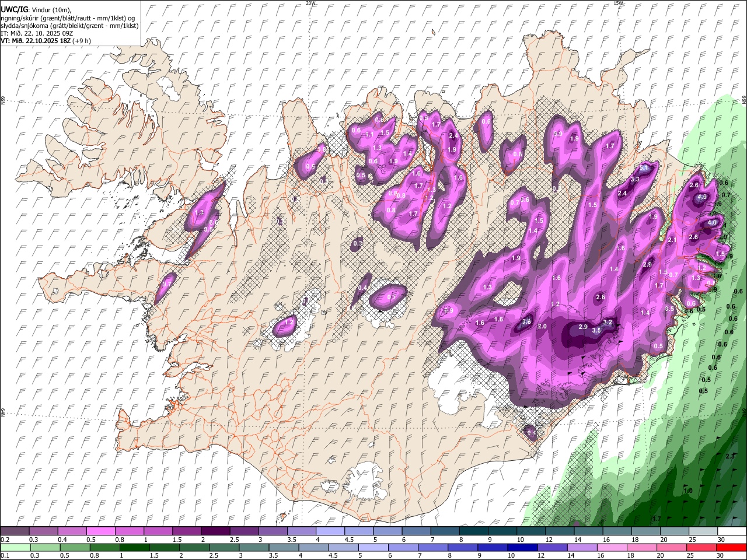Viewport: 747px width, 560px height.
Task: Click the pale grey 25 swatch in upper legend
Action: point(703,531)
